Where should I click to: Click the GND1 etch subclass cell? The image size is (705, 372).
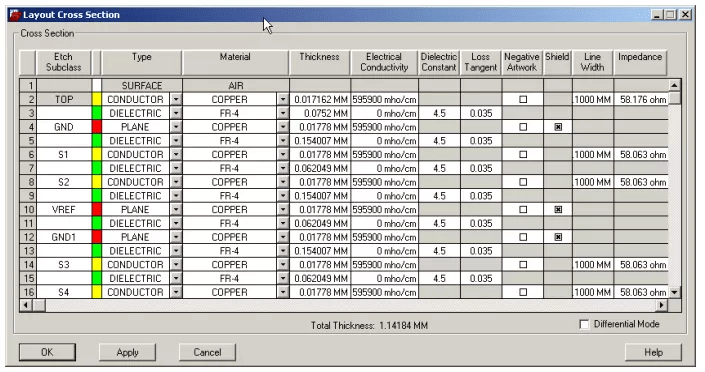tap(63, 237)
